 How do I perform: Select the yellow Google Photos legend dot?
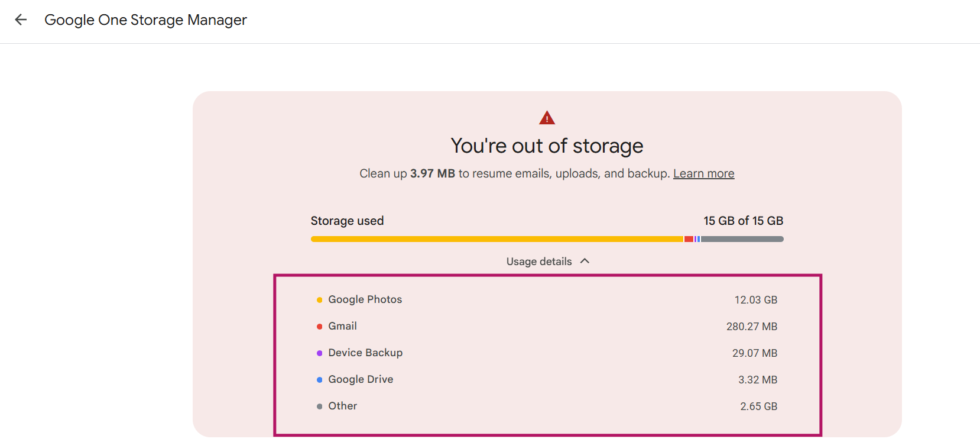319,299
